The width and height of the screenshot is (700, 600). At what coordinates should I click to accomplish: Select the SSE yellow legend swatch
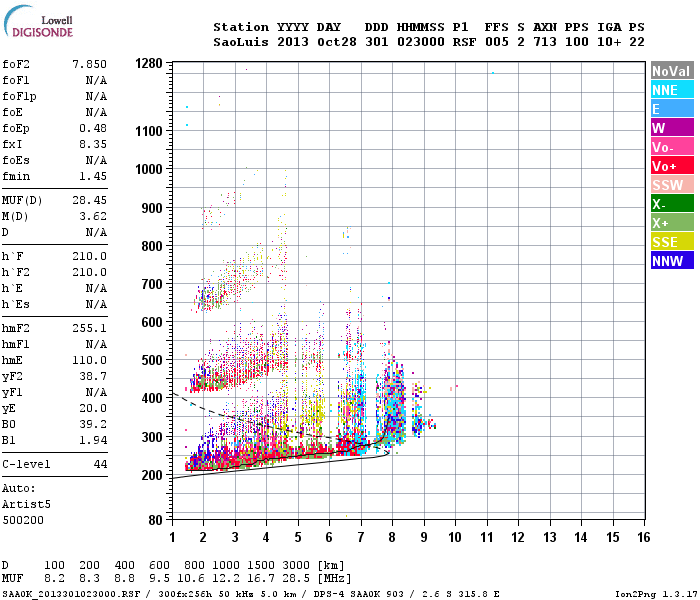click(672, 242)
